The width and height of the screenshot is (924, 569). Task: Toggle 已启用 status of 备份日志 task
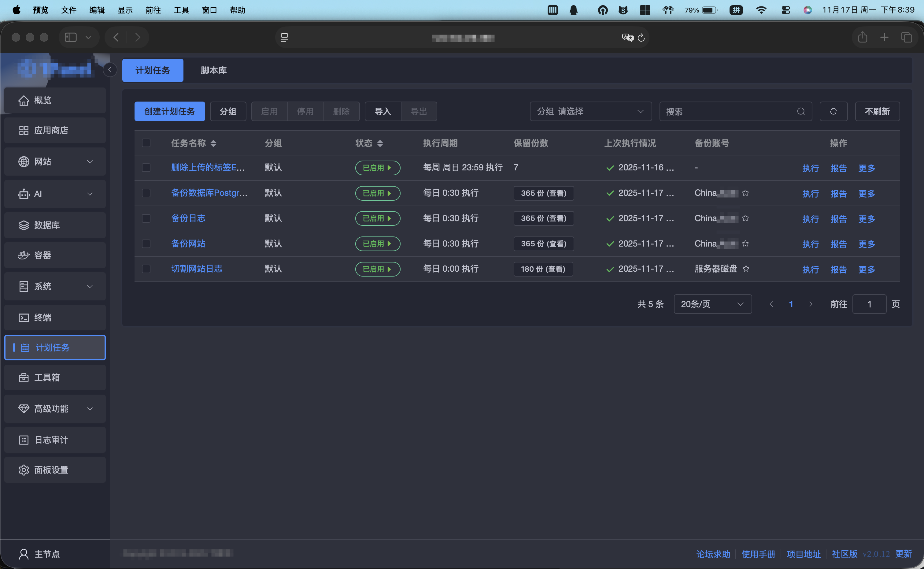[x=378, y=218]
